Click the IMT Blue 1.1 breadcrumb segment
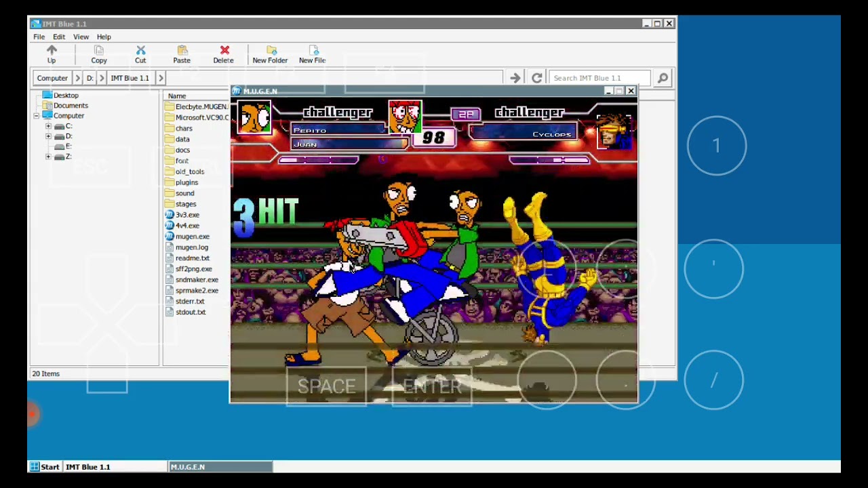Image resolution: width=868 pixels, height=488 pixels. (x=130, y=78)
